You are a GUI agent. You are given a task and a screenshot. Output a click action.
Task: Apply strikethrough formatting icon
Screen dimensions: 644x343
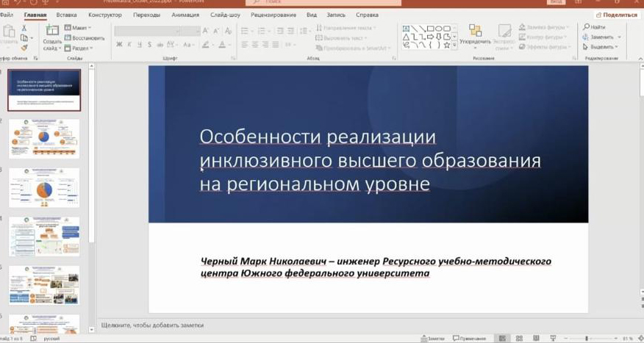(160, 44)
